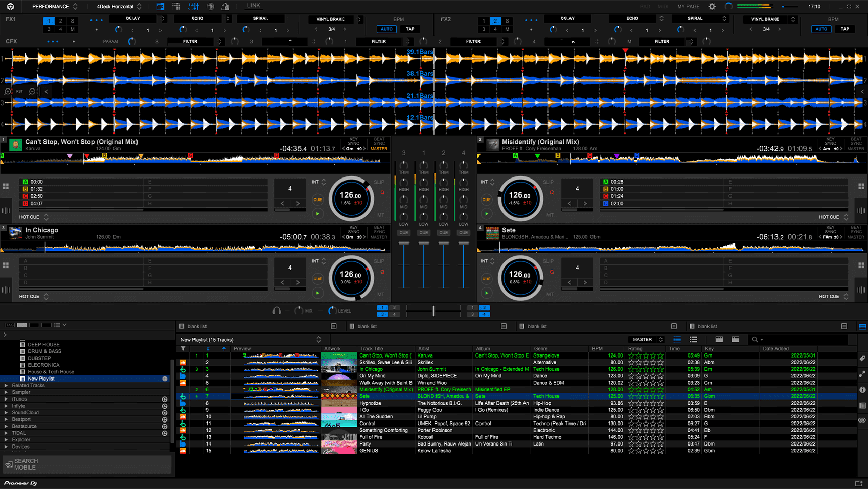Toggle the FX panel icon
868x489 pixels.
click(161, 6)
